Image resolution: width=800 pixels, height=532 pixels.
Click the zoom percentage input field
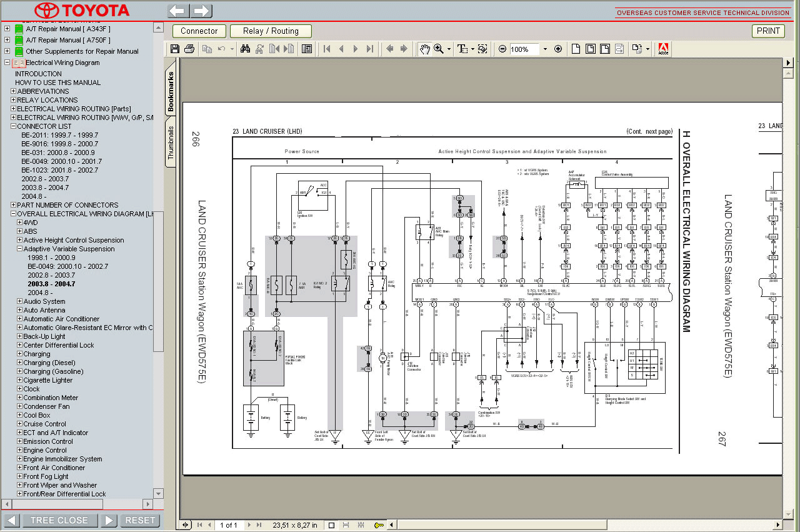point(524,49)
